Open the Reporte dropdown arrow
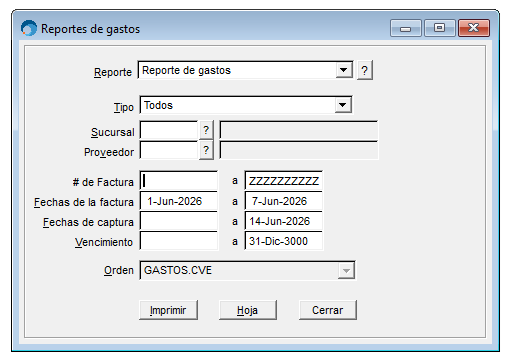 [343, 70]
